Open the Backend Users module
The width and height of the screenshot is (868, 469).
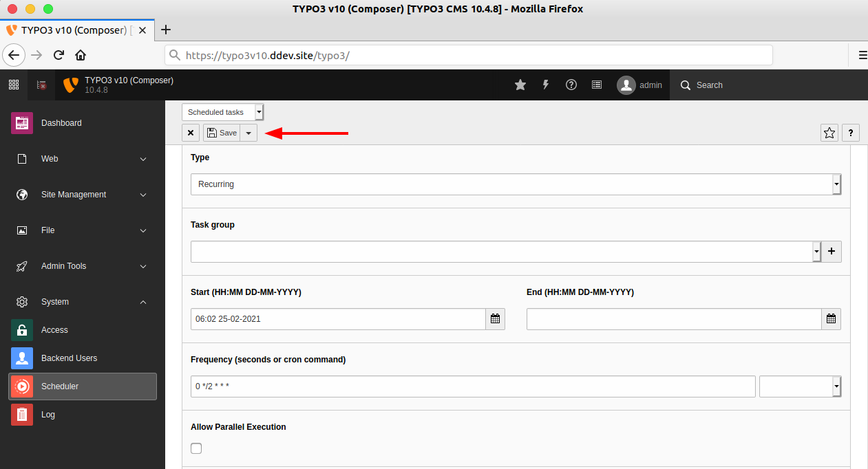69,358
